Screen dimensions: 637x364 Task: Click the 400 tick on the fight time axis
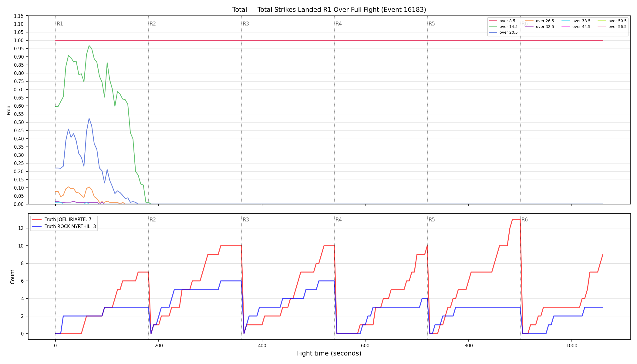point(262,345)
